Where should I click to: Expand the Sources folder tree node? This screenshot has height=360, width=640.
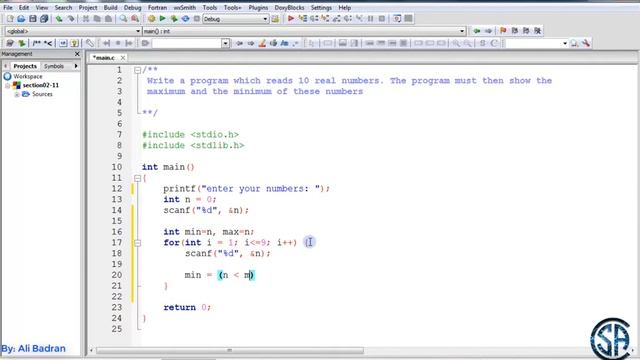coord(17,94)
